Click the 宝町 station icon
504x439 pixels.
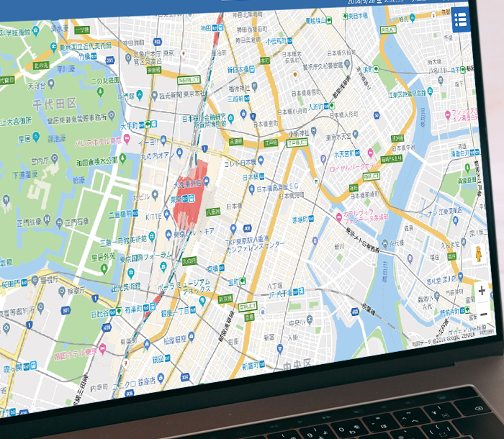243,281
